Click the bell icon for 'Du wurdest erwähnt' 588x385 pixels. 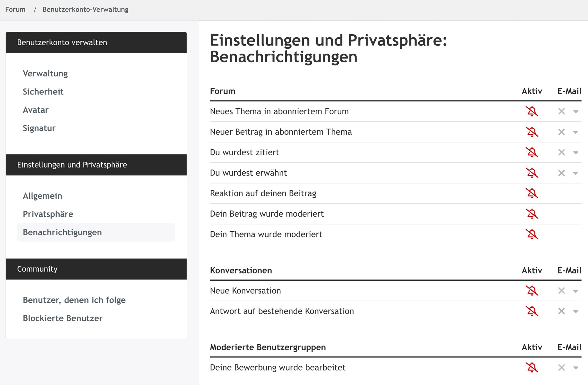click(x=532, y=173)
